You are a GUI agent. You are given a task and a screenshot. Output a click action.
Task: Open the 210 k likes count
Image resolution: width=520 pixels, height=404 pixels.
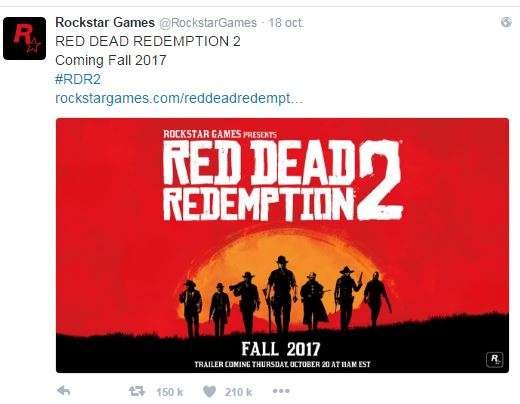tap(238, 392)
